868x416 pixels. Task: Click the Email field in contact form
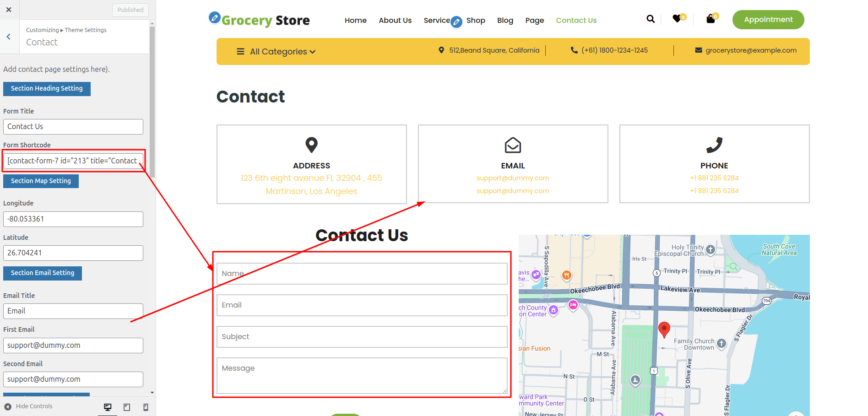click(x=362, y=305)
